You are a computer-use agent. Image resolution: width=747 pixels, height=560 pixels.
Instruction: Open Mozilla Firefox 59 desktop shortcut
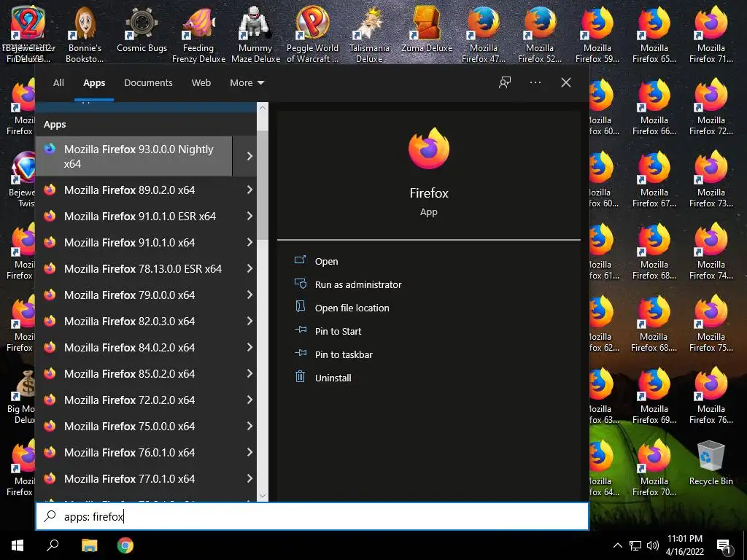pyautogui.click(x=597, y=34)
